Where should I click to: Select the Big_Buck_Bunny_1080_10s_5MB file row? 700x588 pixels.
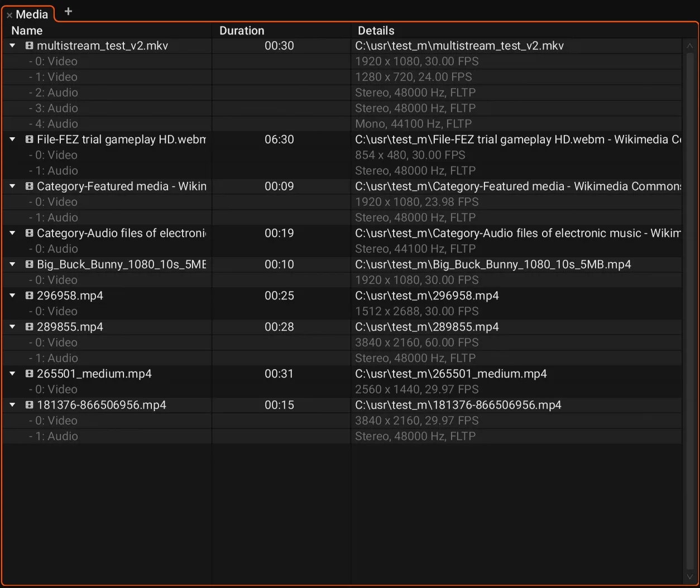342,264
